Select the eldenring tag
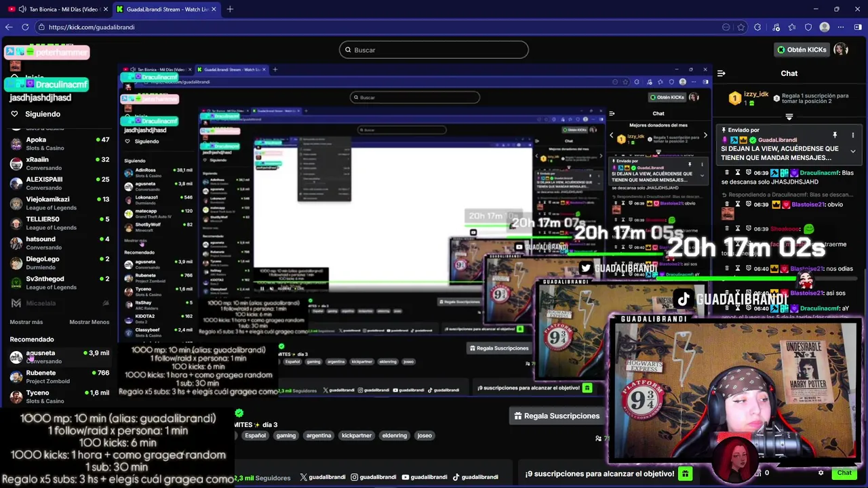 coord(394,436)
